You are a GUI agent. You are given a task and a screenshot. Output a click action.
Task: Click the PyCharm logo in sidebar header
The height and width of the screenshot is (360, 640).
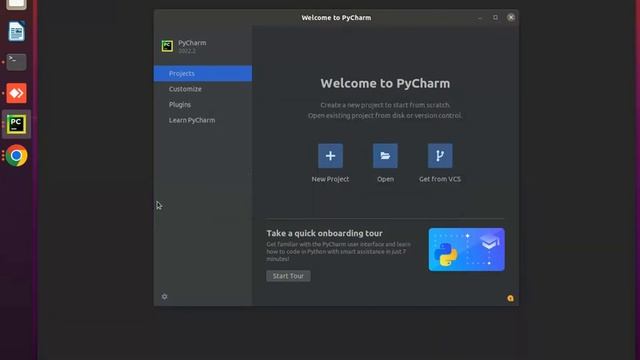click(167, 46)
